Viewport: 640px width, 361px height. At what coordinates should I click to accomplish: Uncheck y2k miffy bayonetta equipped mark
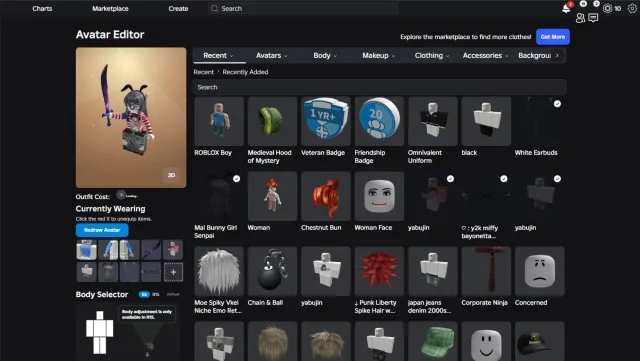click(504, 178)
